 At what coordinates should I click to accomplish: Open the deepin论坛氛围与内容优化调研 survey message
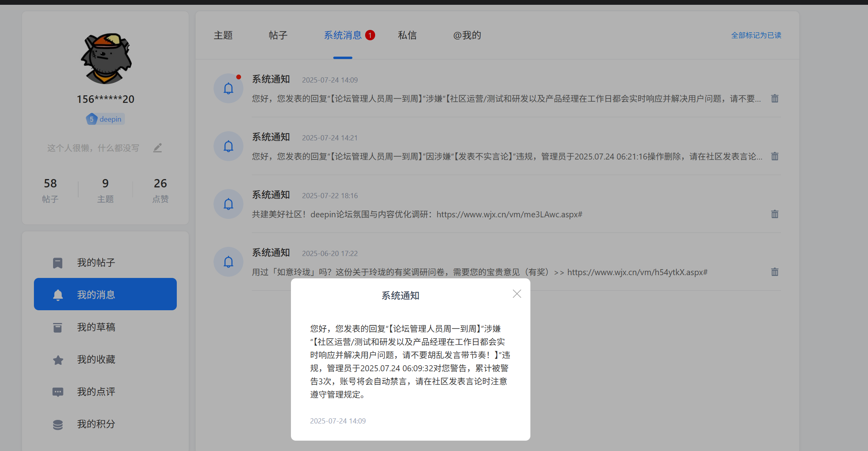coord(417,215)
